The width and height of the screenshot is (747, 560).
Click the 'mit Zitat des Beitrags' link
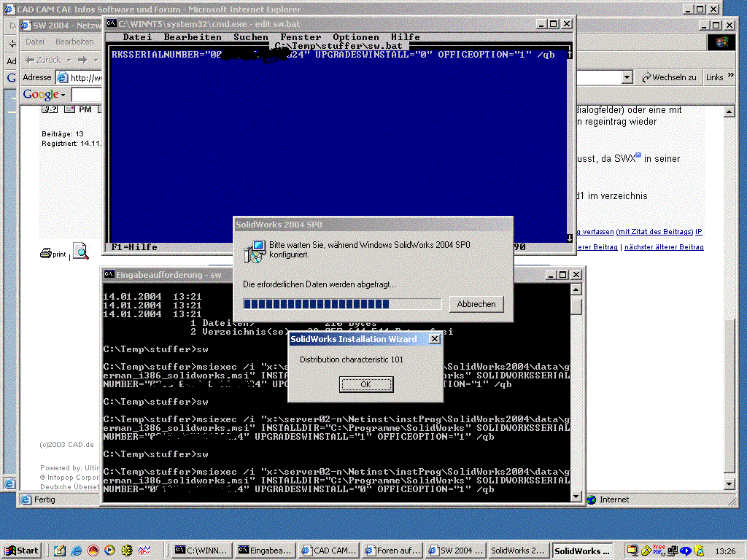pyautogui.click(x=654, y=232)
